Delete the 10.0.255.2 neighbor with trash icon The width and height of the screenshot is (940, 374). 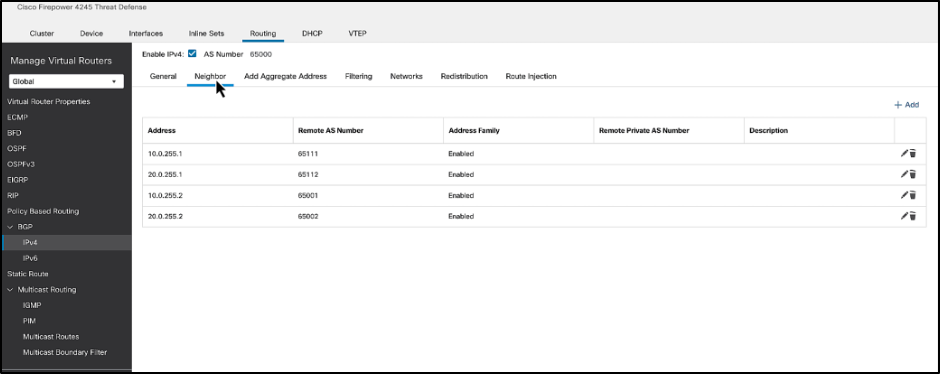(x=912, y=195)
